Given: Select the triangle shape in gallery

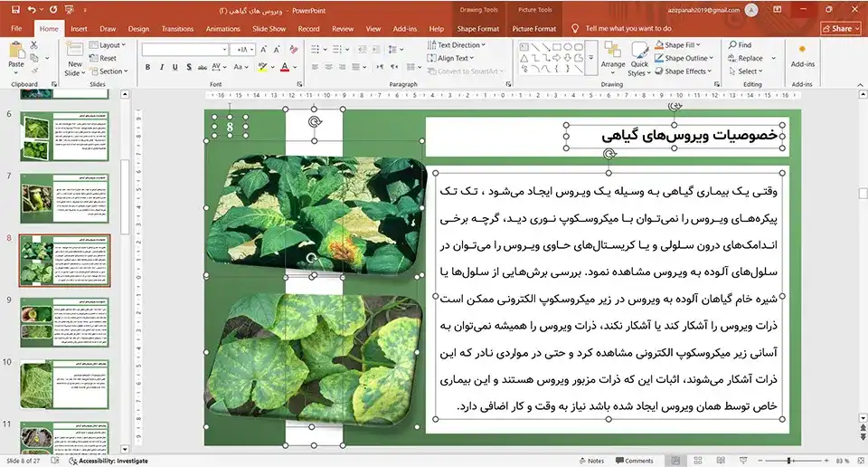Looking at the screenshot, I should [x=524, y=58].
